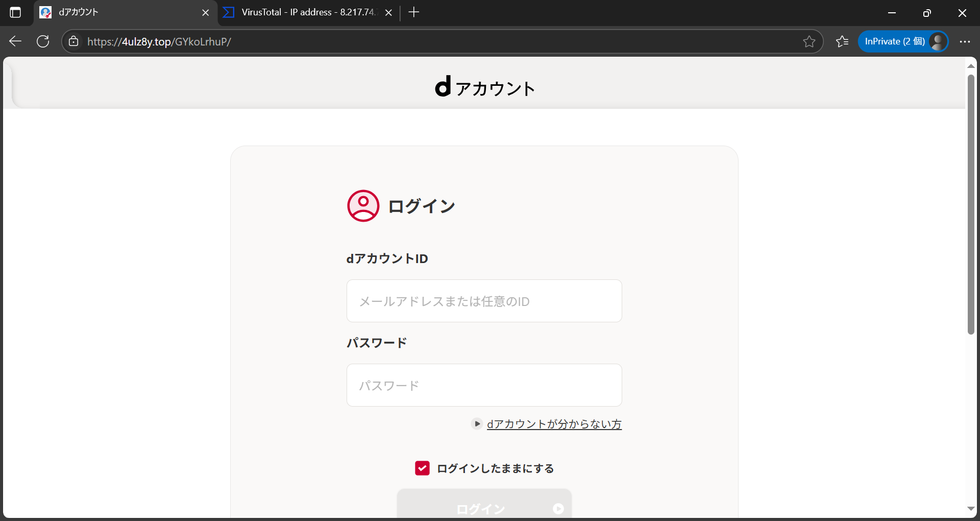Reload the page with refresh icon

(x=43, y=41)
